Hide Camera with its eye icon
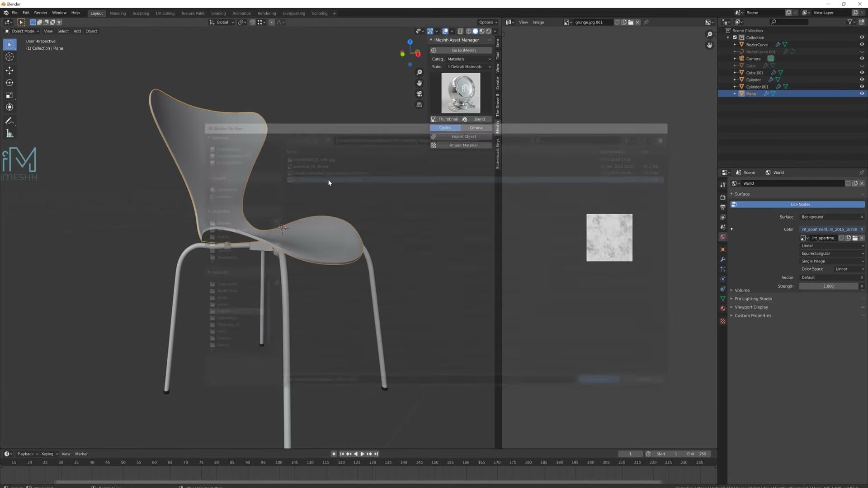The height and width of the screenshot is (488, 868). tap(862, 58)
